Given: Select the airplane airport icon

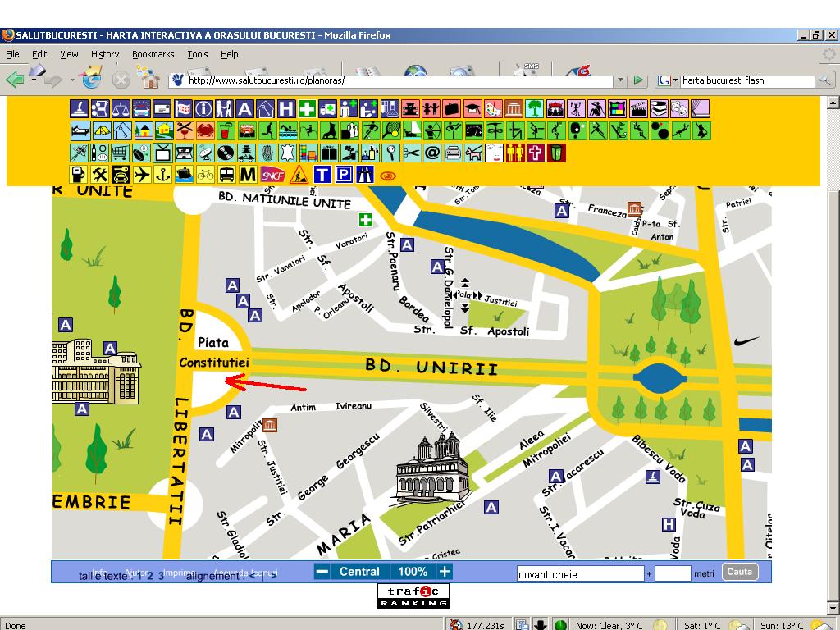Looking at the screenshot, I should 142,175.
